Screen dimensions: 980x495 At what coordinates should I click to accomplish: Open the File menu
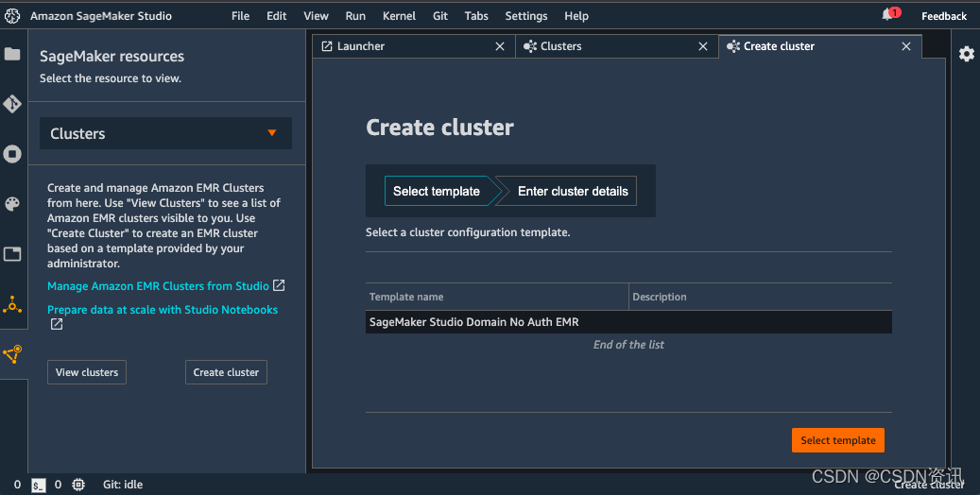pos(240,16)
